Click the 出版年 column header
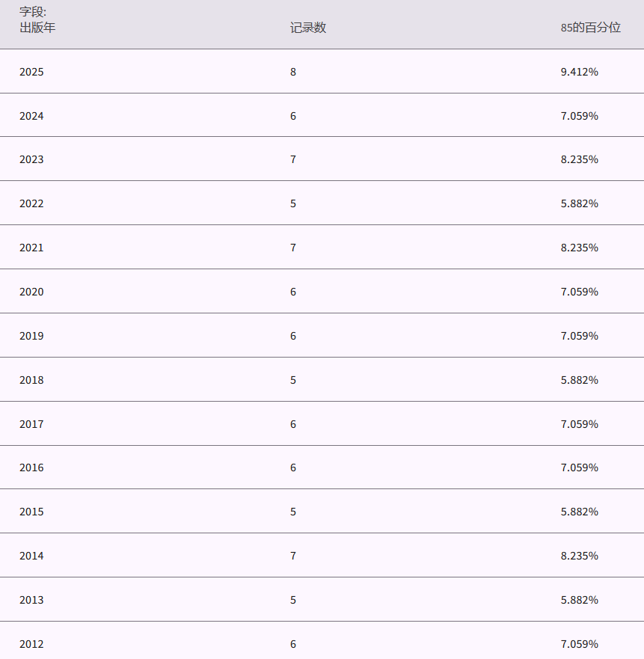Viewport: 644px width, 659px height. 37,28
